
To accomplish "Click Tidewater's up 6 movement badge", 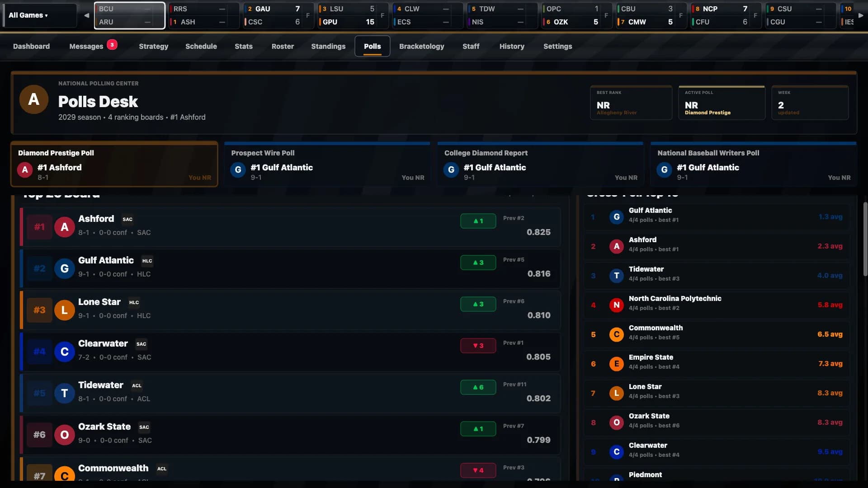I will pyautogui.click(x=478, y=387).
